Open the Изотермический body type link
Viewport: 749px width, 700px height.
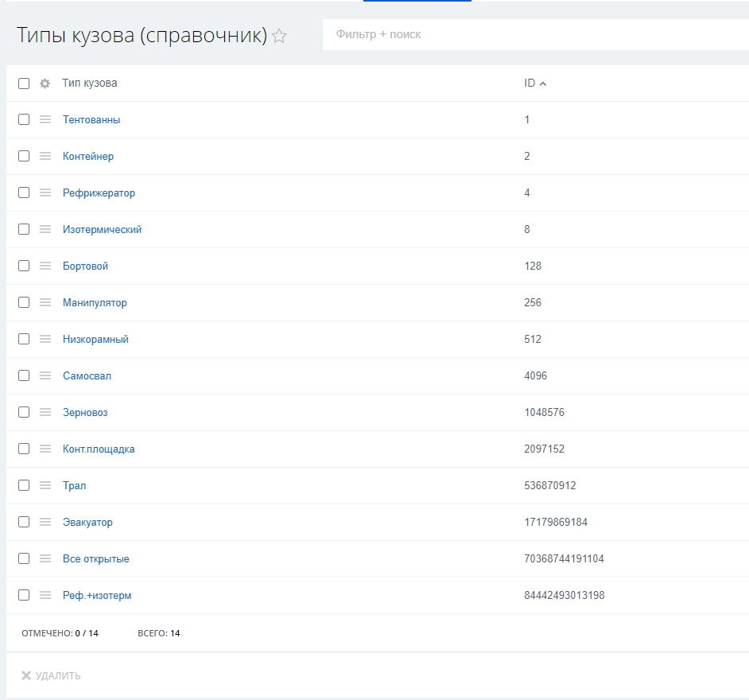(102, 229)
